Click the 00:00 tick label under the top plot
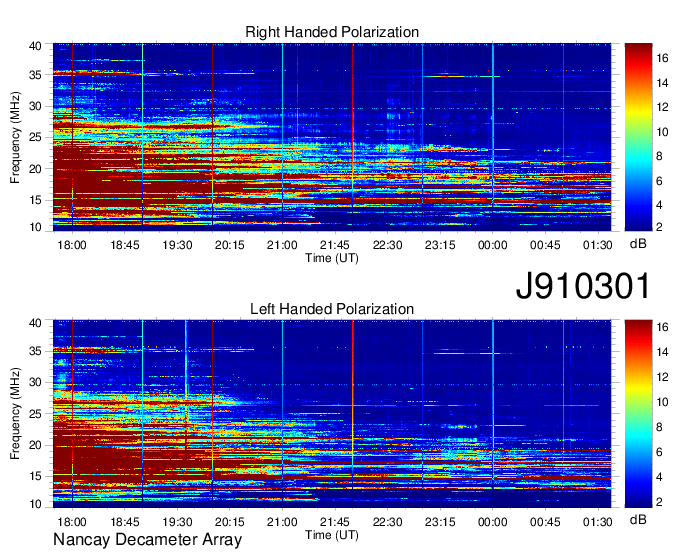Image resolution: width=680 pixels, height=552 pixels. [492, 245]
